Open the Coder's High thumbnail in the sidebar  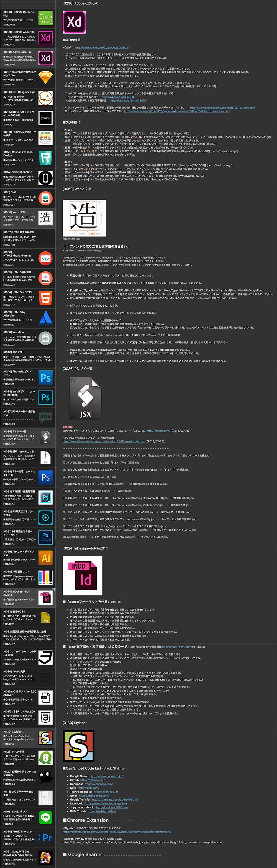[45, 18]
